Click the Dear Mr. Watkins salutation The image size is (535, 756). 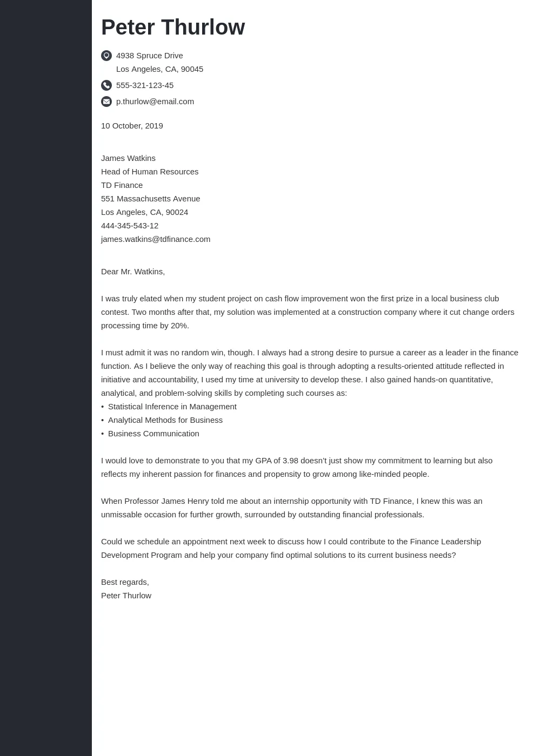pyautogui.click(x=133, y=272)
